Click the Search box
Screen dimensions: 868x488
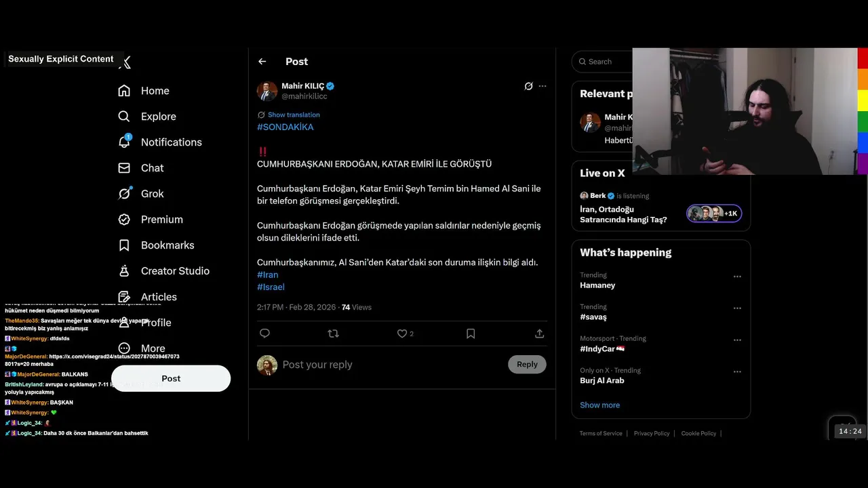coord(602,62)
